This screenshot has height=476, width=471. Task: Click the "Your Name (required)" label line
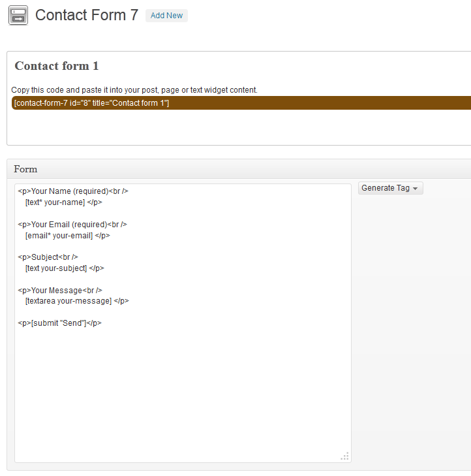[x=73, y=191]
